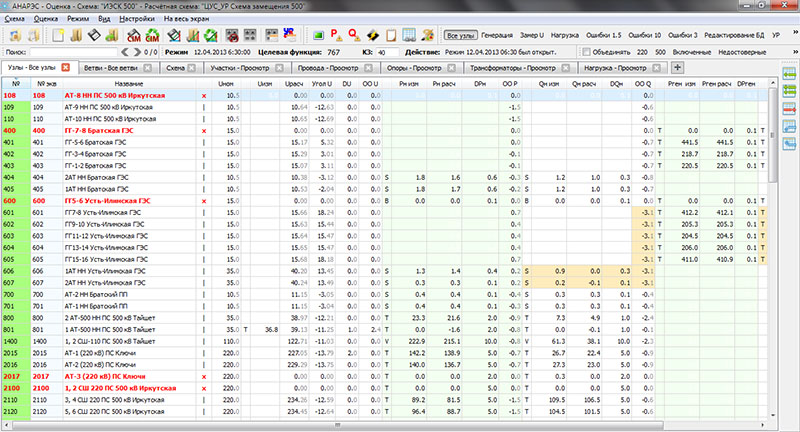Open the Оценка menu
The width and height of the screenshot is (800, 432).
46,19
